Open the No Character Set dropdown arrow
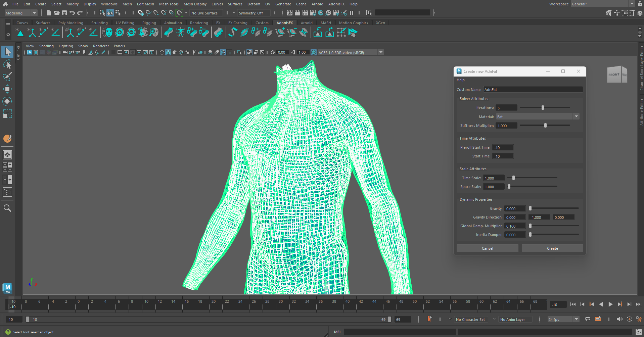 pos(450,319)
